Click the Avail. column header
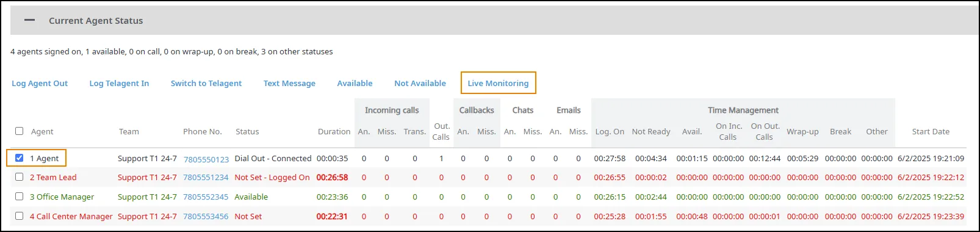Viewport: 980px width, 232px height. [x=692, y=131]
